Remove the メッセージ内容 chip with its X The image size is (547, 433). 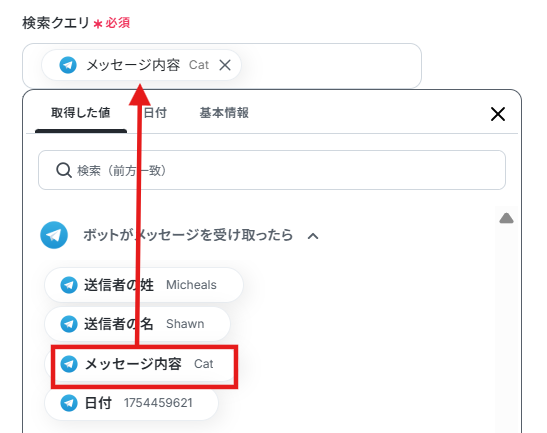tap(225, 65)
